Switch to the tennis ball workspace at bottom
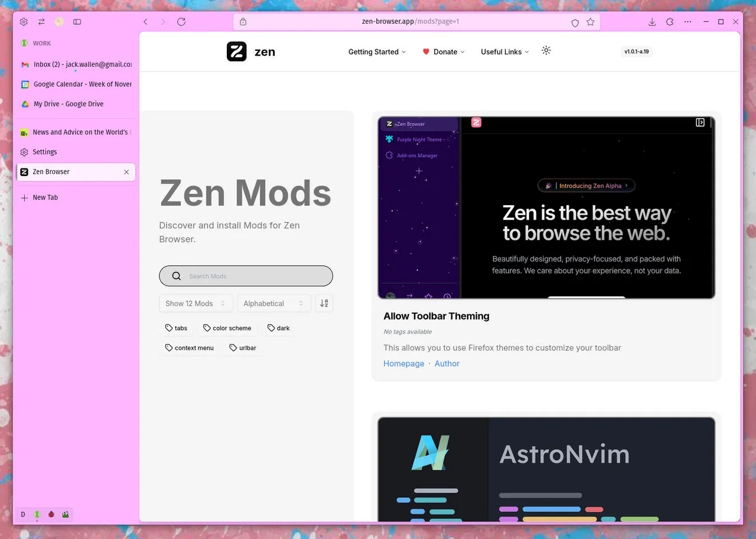 point(37,515)
